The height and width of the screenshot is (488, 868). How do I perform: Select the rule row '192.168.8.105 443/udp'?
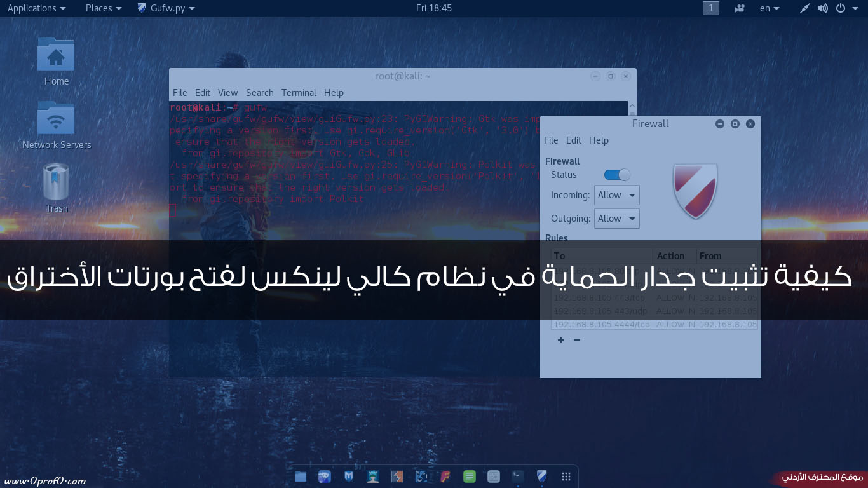pos(654,311)
